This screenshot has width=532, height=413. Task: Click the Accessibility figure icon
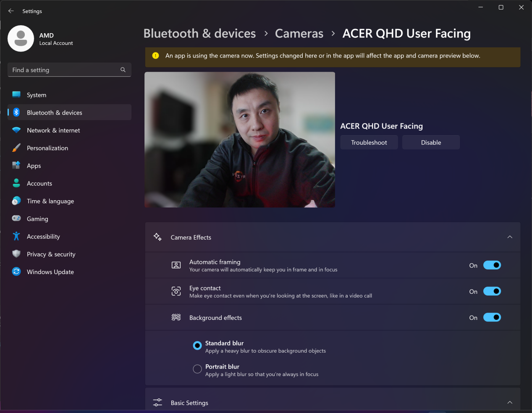point(16,236)
